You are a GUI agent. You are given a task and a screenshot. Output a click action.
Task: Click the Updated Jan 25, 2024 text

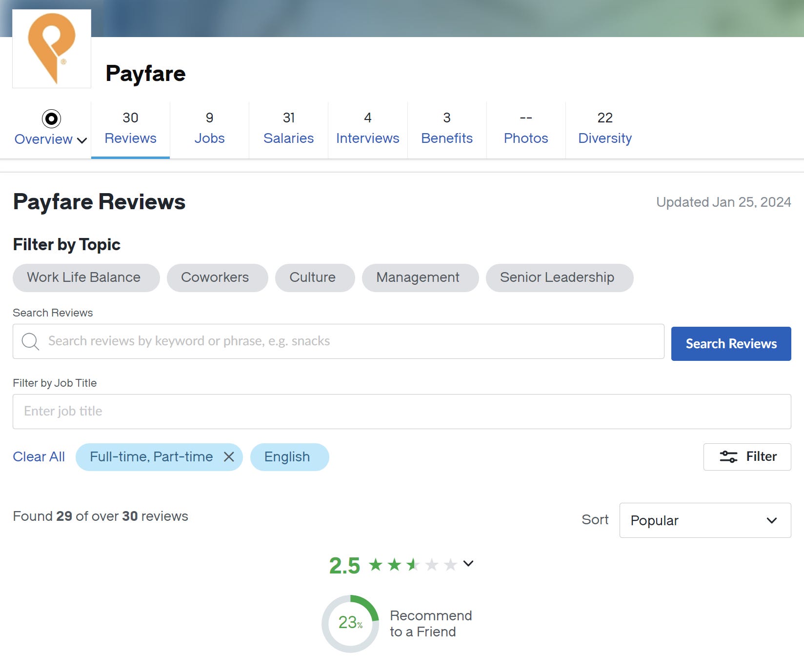724,202
